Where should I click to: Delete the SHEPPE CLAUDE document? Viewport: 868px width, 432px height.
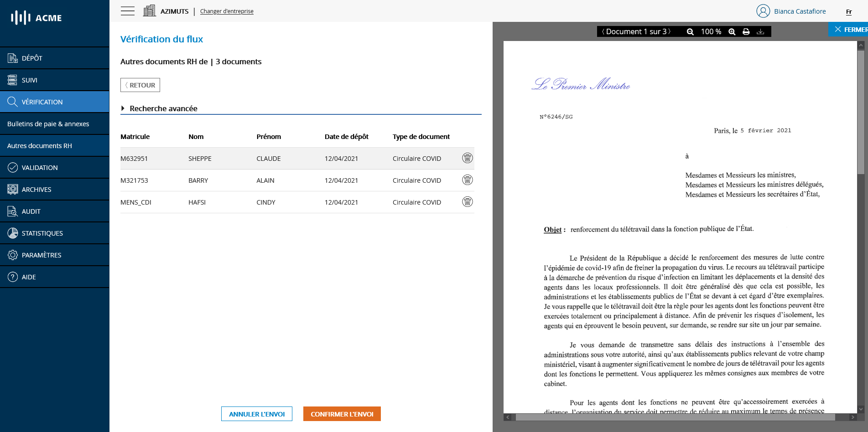pos(467,158)
